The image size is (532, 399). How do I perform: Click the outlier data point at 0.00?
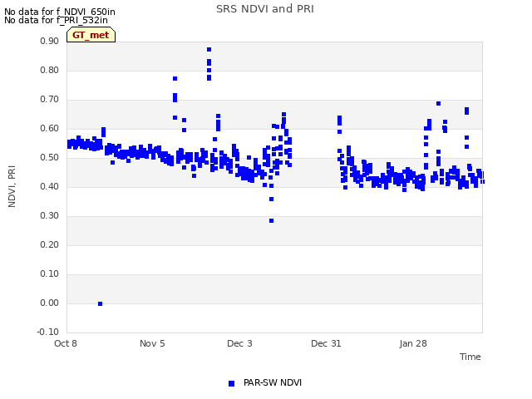pos(100,303)
